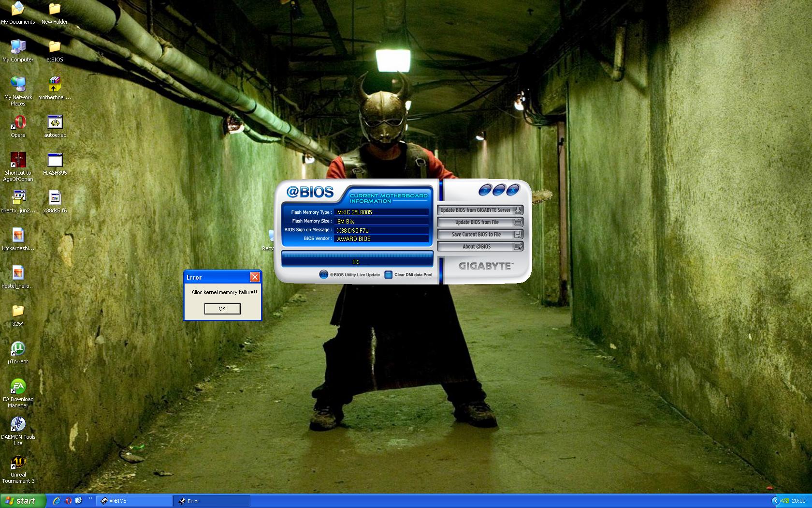The width and height of the screenshot is (812, 508).
Task: Toggle @BIOS Utility Live Update option
Action: click(323, 274)
